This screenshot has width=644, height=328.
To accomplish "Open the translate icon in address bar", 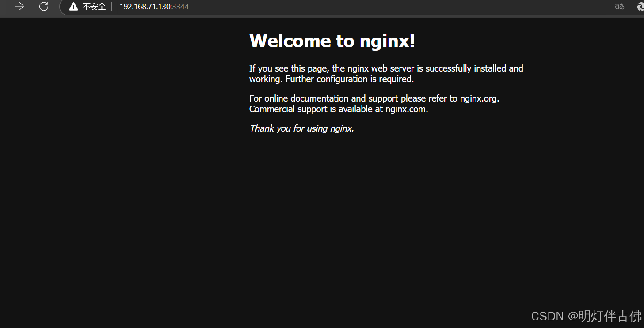I will [x=620, y=7].
